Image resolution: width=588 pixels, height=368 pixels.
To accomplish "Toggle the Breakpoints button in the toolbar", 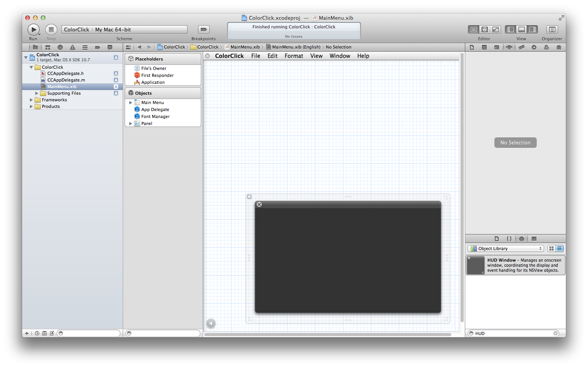I will [x=204, y=30].
